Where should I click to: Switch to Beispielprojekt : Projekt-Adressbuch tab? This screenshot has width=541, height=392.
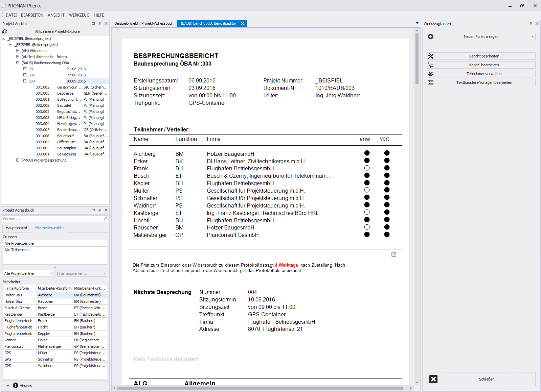(144, 23)
